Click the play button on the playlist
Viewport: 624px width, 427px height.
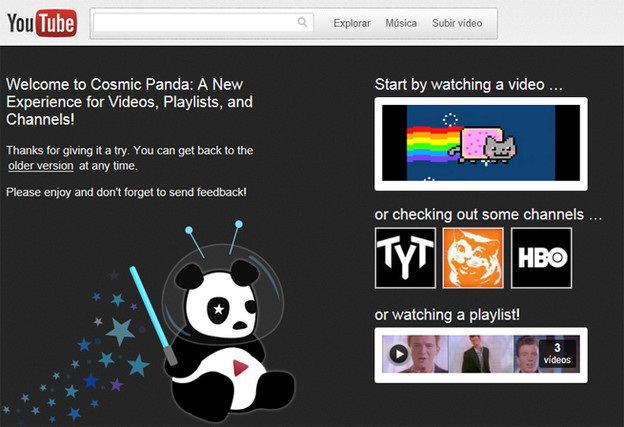pyautogui.click(x=398, y=354)
